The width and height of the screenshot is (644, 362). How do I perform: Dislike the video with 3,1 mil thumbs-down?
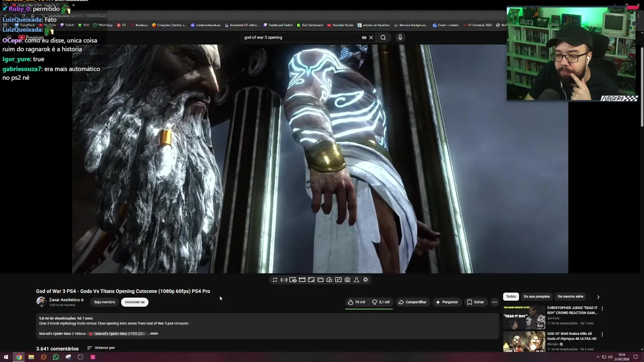point(381,302)
